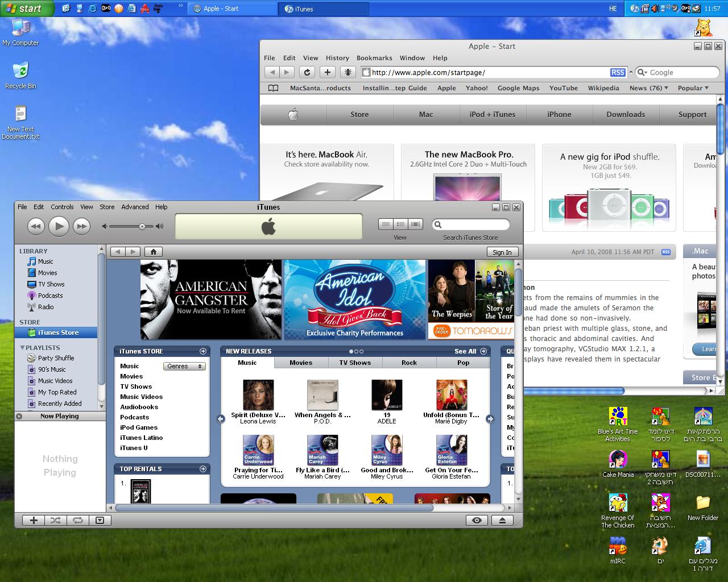The image size is (728, 582).
Task: Show or hide artwork viewer button
Action: (100, 520)
